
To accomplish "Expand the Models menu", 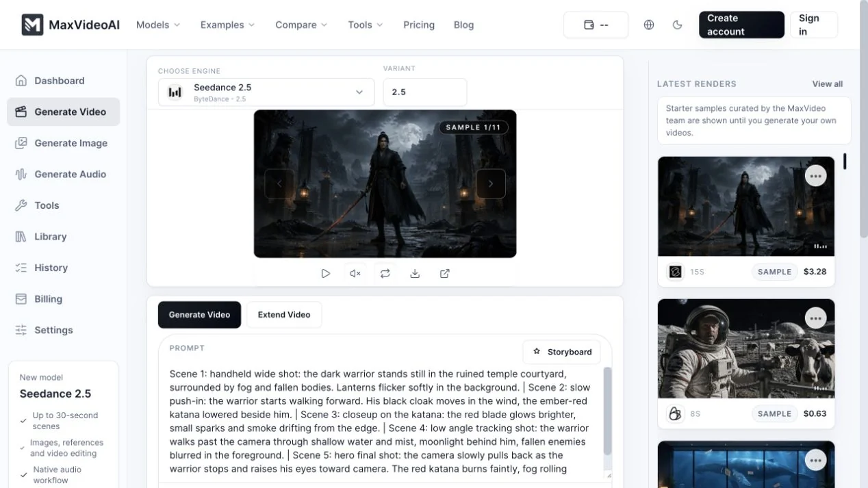I will (x=158, y=25).
